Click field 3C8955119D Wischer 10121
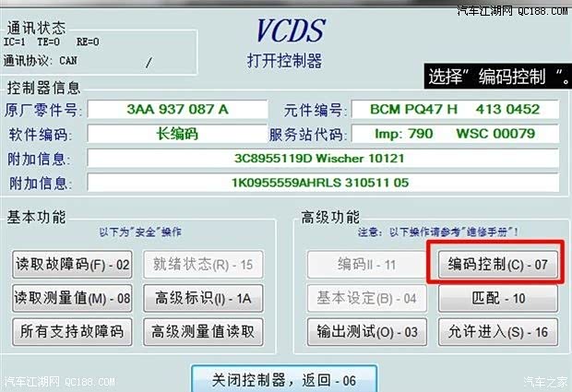Image resolution: width=572 pixels, height=392 pixels. (x=323, y=159)
